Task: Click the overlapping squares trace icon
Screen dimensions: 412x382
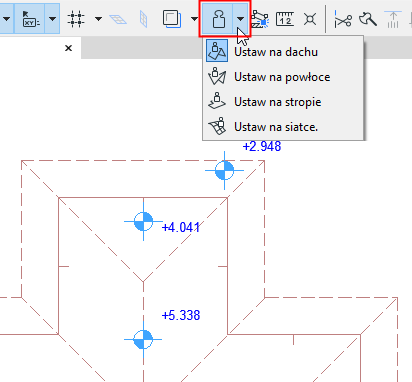Action: tap(172, 19)
